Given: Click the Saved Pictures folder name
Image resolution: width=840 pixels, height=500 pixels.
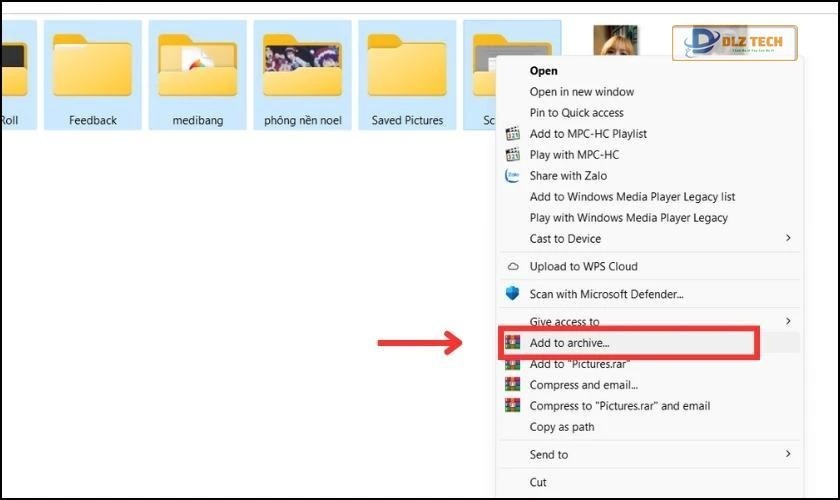Looking at the screenshot, I should point(407,121).
